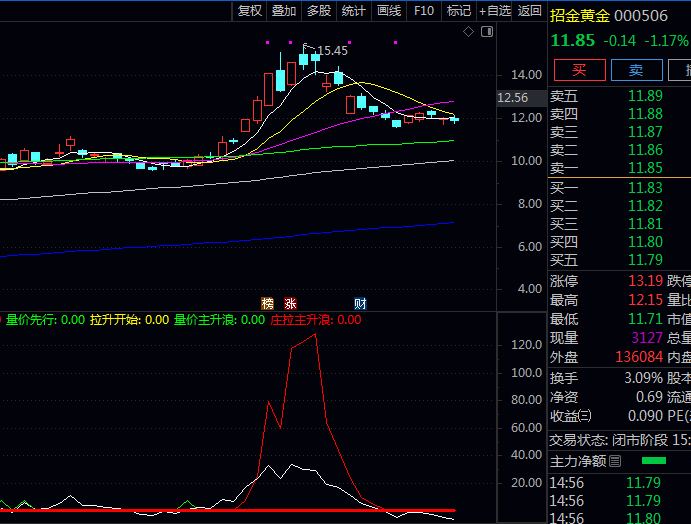Click the 榜 marker on the timeline
This screenshot has height=524, width=691.
pyautogui.click(x=267, y=303)
